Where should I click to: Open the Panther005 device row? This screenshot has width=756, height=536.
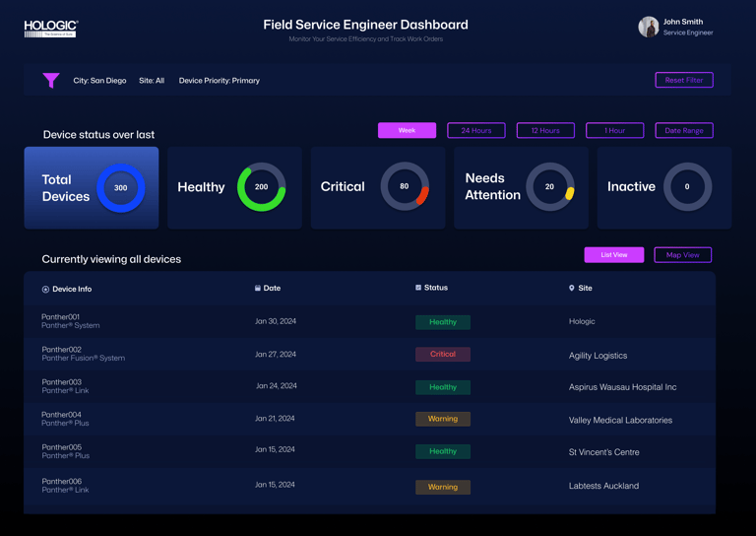370,451
